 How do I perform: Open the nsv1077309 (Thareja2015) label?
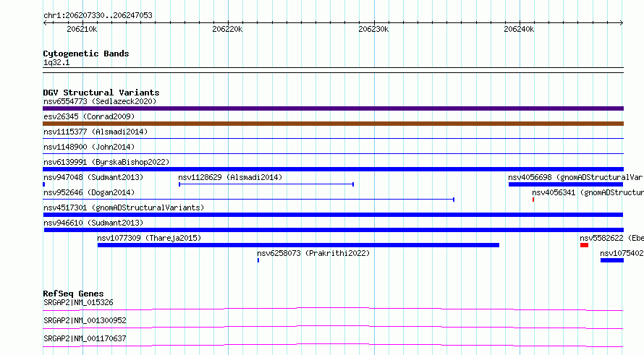pos(149,238)
